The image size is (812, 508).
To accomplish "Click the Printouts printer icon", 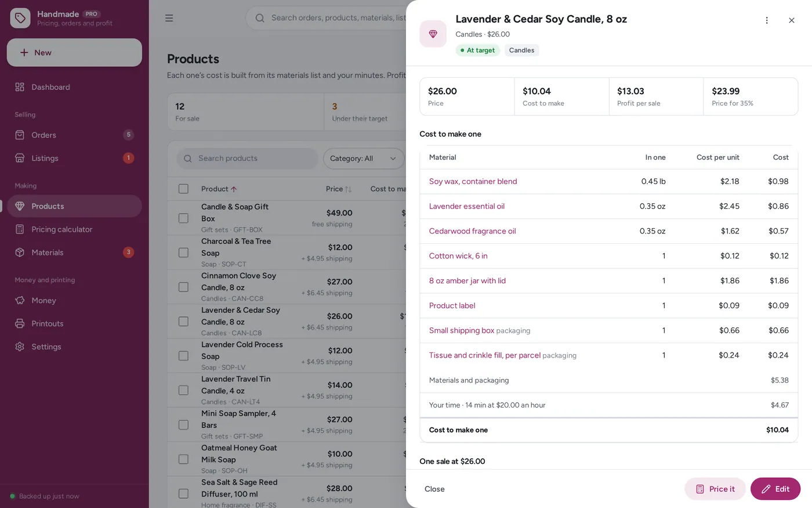I will [20, 323].
